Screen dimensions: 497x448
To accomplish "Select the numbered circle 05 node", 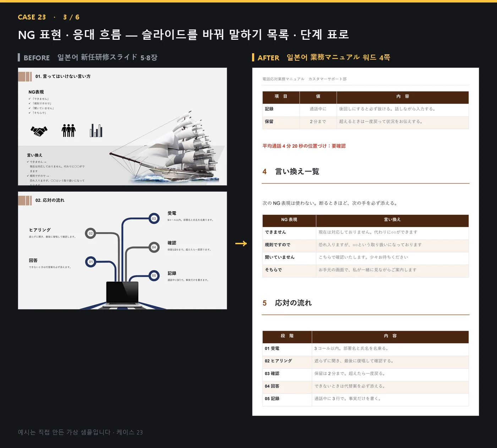I will pyautogui.click(x=154, y=275).
